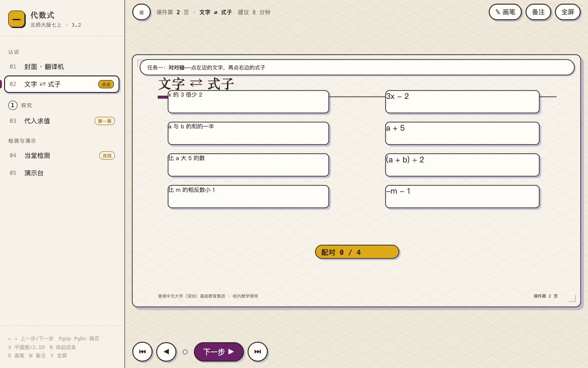Select the card '比 m 的相反数小 1'

[x=249, y=197]
